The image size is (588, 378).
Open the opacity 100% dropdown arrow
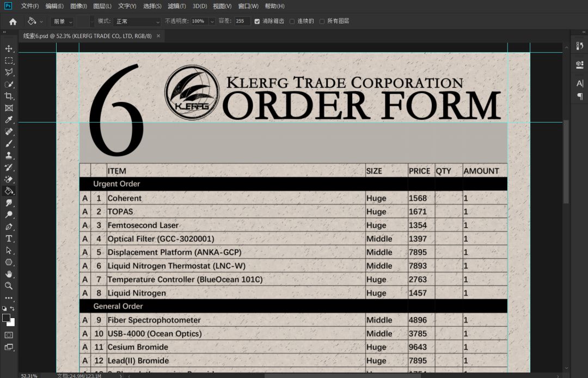pos(212,21)
